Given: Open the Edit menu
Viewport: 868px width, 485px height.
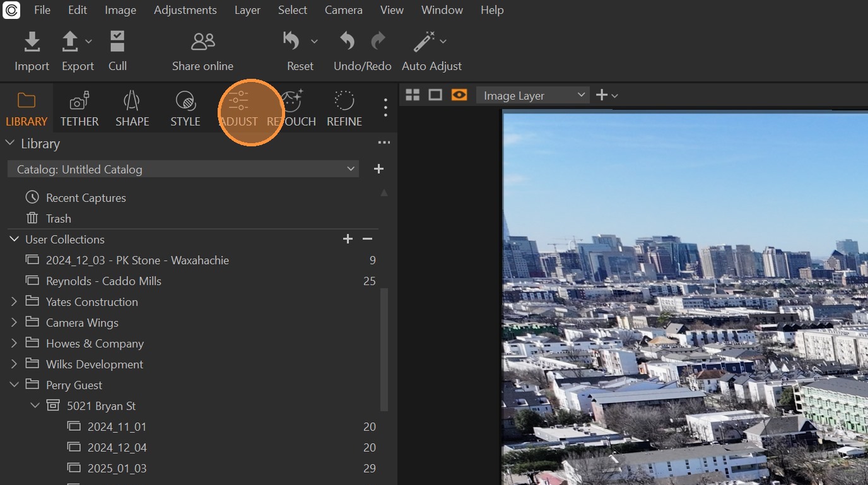Looking at the screenshot, I should tap(78, 10).
